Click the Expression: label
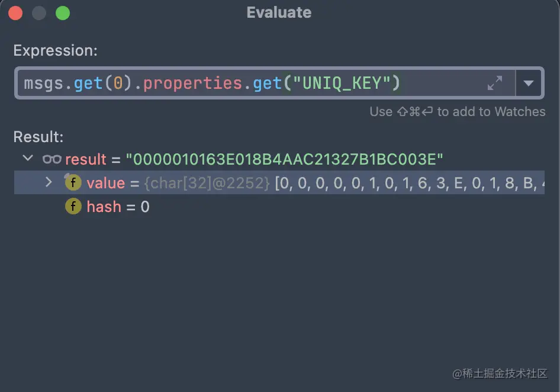 pos(56,50)
